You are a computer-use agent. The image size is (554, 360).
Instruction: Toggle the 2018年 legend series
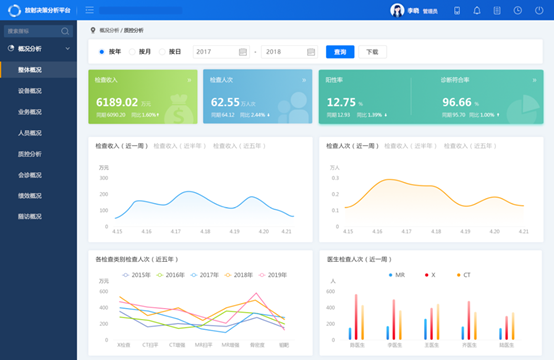coord(238,275)
